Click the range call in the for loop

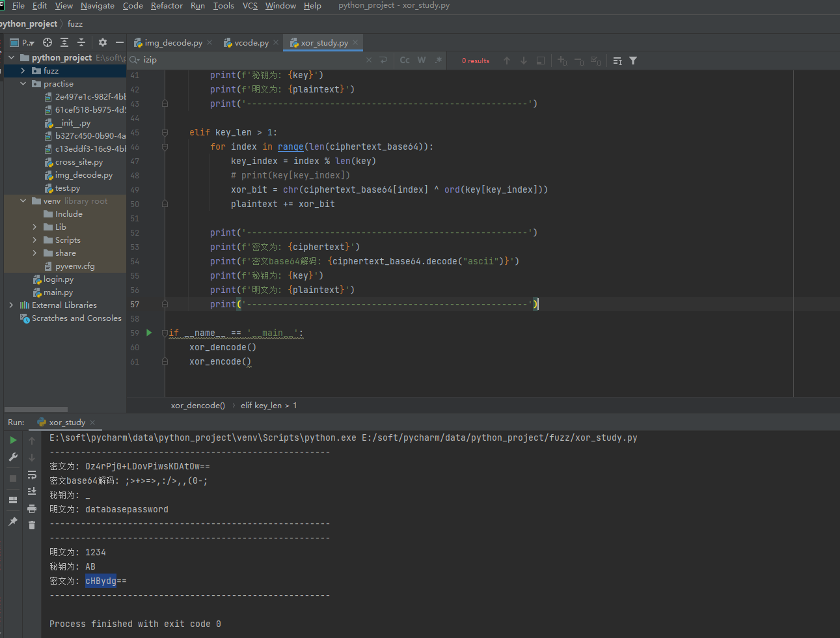coord(290,146)
